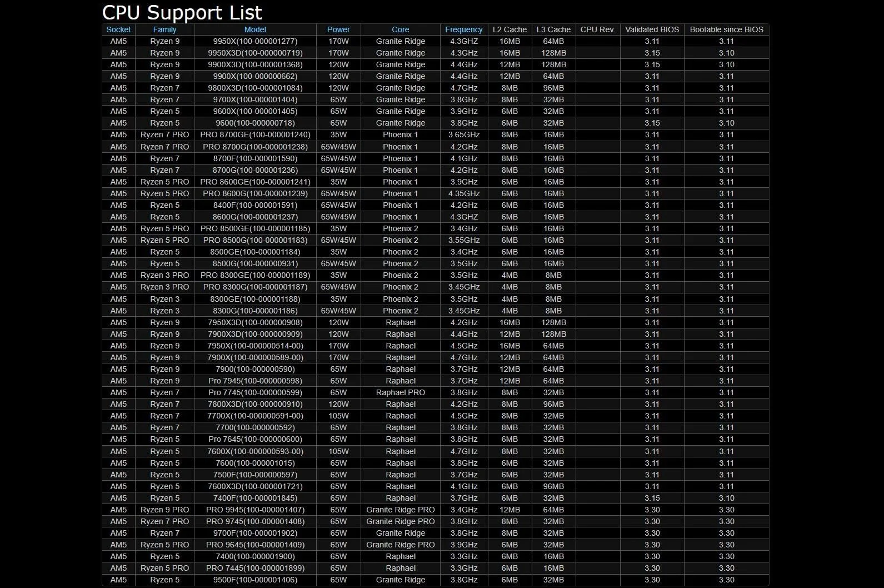
Task: Click the L3 Cache column header
Action: pyautogui.click(x=553, y=29)
